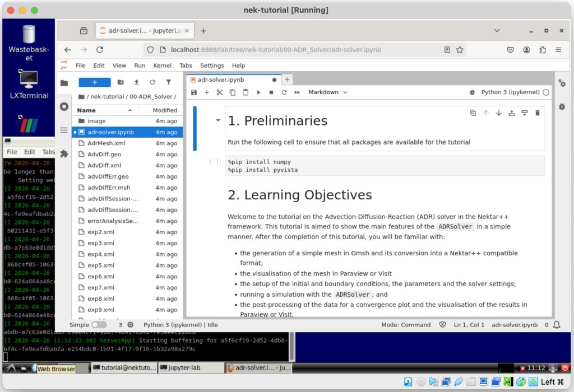
Task: Open the Extension Manager puzzle icon
Action: [x=64, y=153]
